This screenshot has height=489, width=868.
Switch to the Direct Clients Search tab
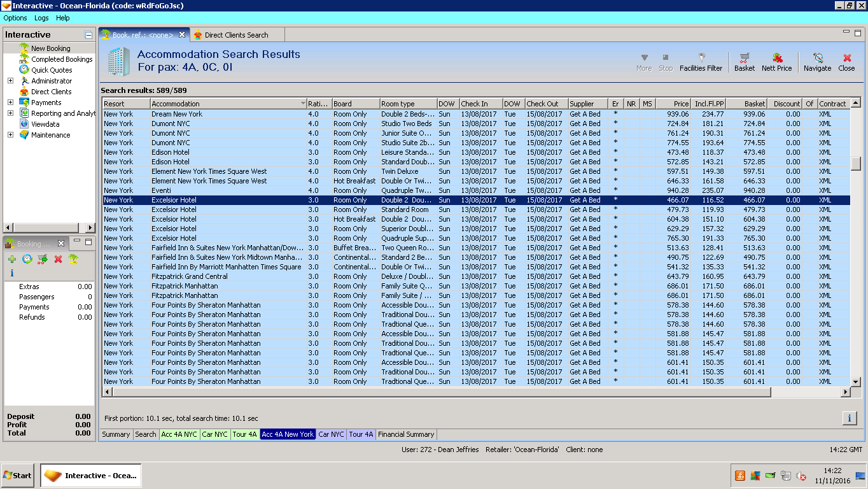tap(236, 35)
